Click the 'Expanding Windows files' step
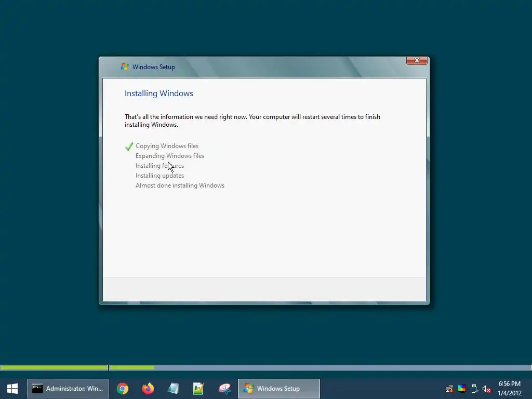The image size is (532, 399). coord(170,156)
